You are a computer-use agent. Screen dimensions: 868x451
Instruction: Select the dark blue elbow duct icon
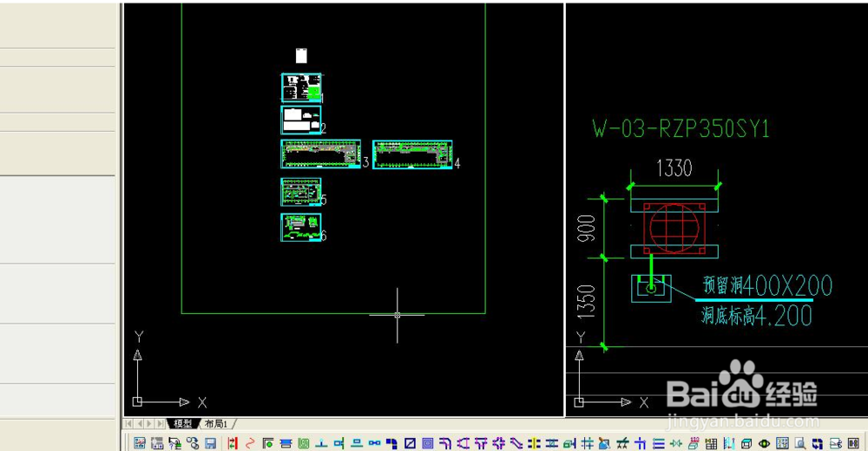392,443
